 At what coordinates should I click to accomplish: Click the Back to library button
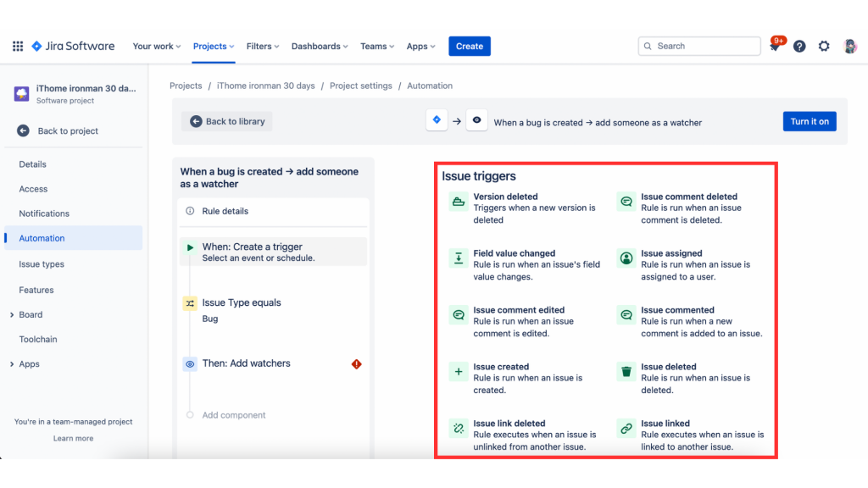coord(227,121)
